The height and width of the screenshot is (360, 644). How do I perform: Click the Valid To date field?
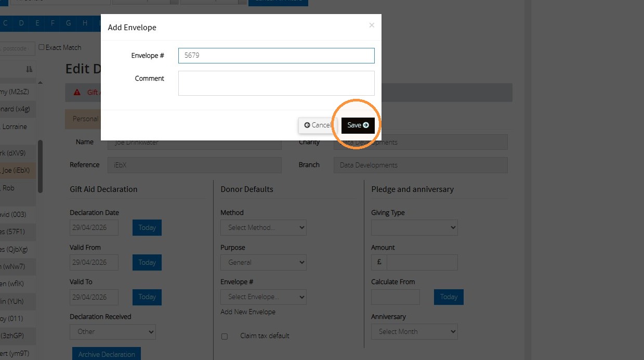(x=94, y=297)
